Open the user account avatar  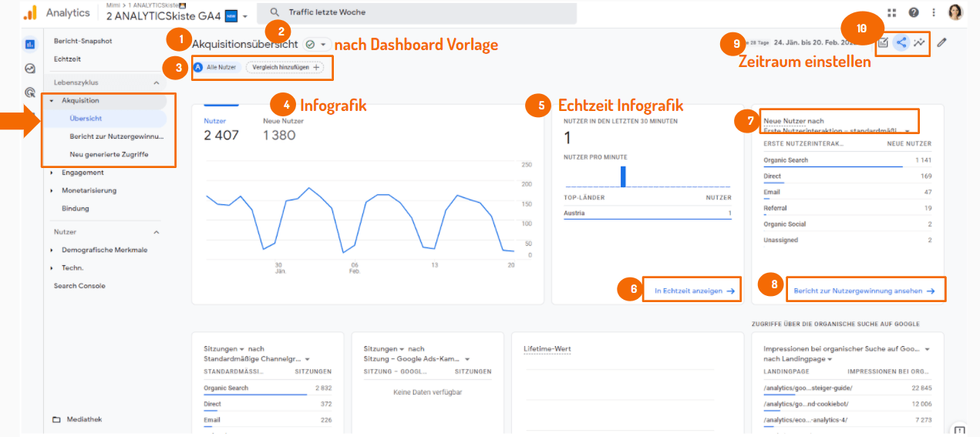point(955,13)
